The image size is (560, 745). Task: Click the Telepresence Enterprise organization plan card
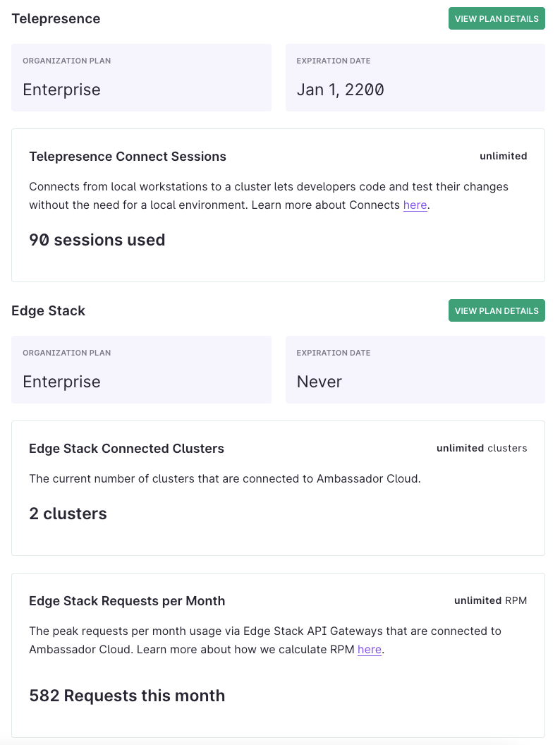141,78
